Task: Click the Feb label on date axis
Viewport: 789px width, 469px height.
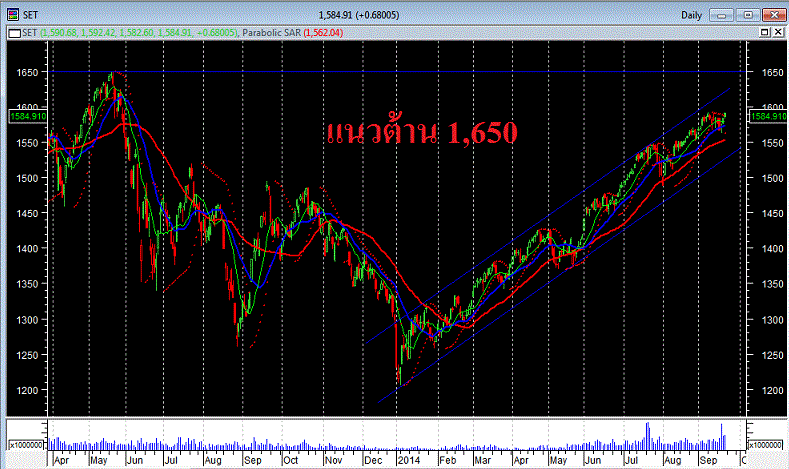Action: pyautogui.click(x=447, y=460)
